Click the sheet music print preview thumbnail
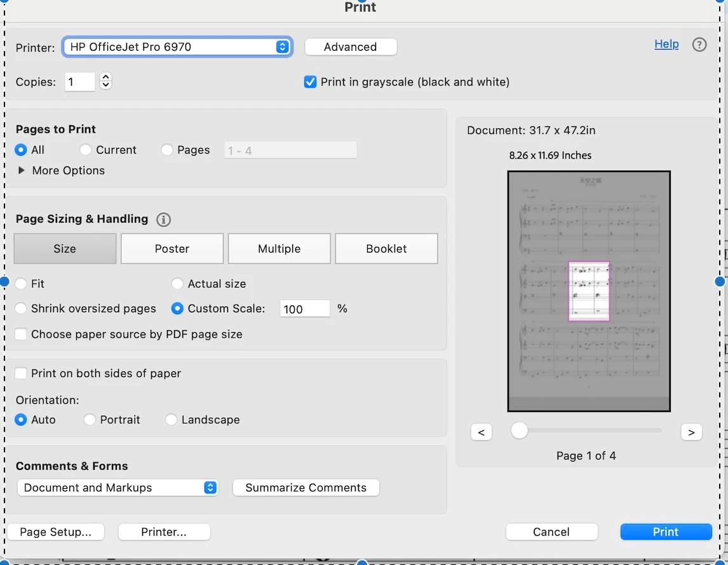728x565 pixels. coord(589,291)
